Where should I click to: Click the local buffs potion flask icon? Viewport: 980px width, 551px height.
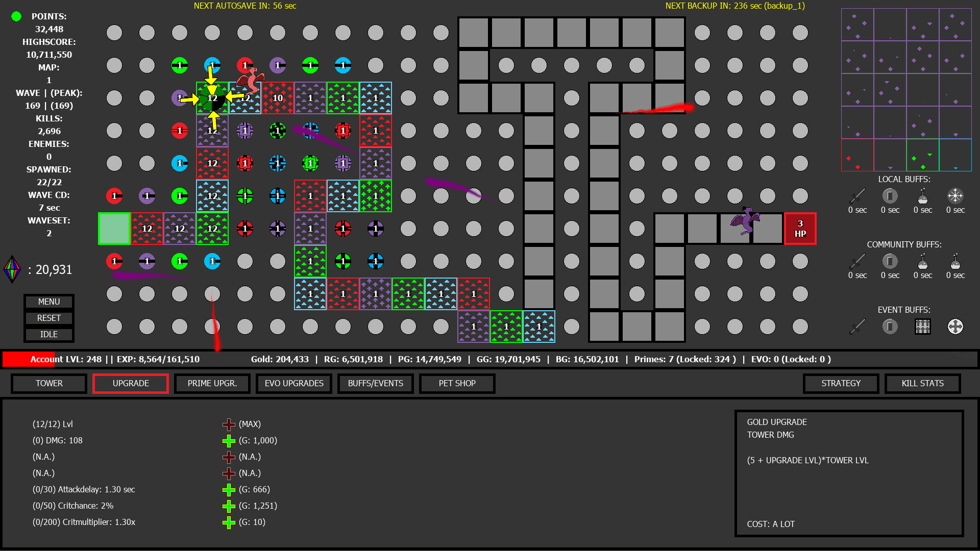pyautogui.click(x=922, y=196)
